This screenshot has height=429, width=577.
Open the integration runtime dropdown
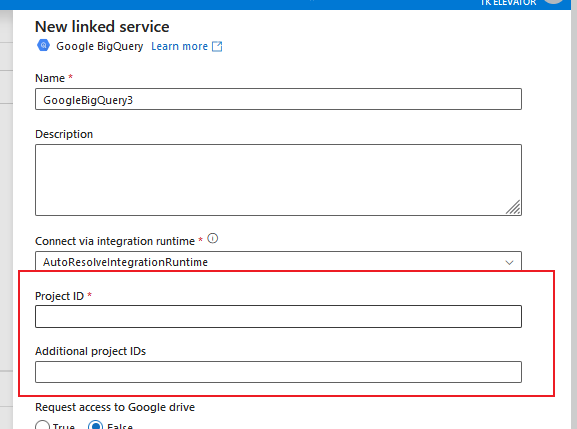278,262
